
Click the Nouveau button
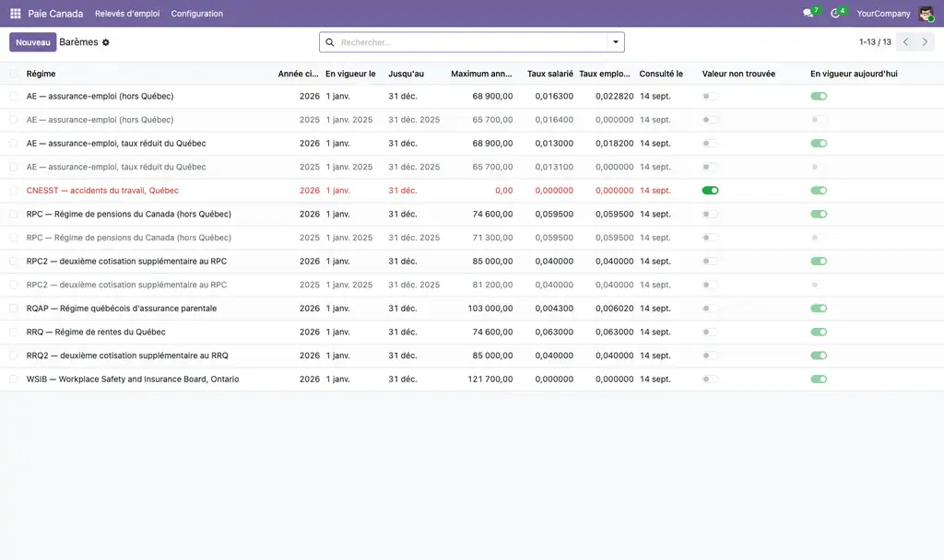pyautogui.click(x=33, y=42)
